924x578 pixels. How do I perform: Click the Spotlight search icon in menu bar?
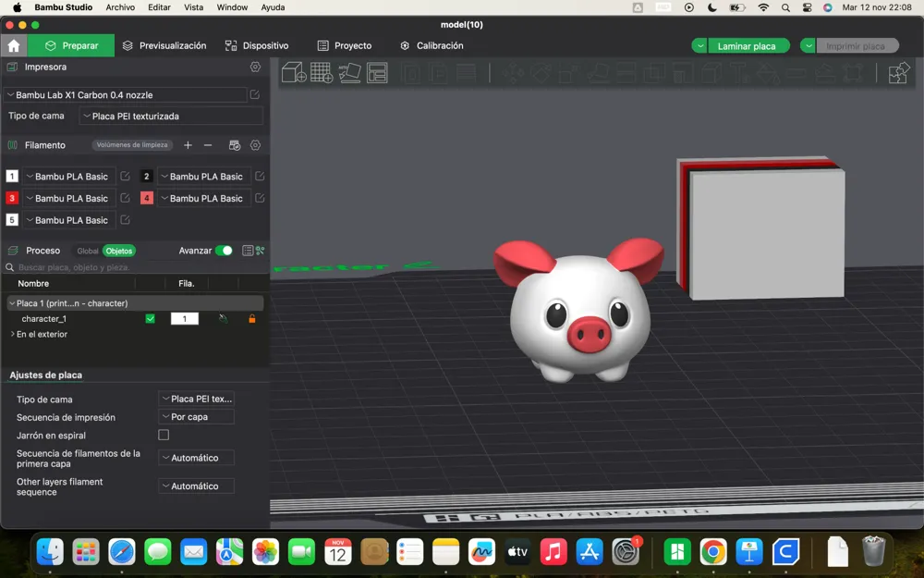785,7
